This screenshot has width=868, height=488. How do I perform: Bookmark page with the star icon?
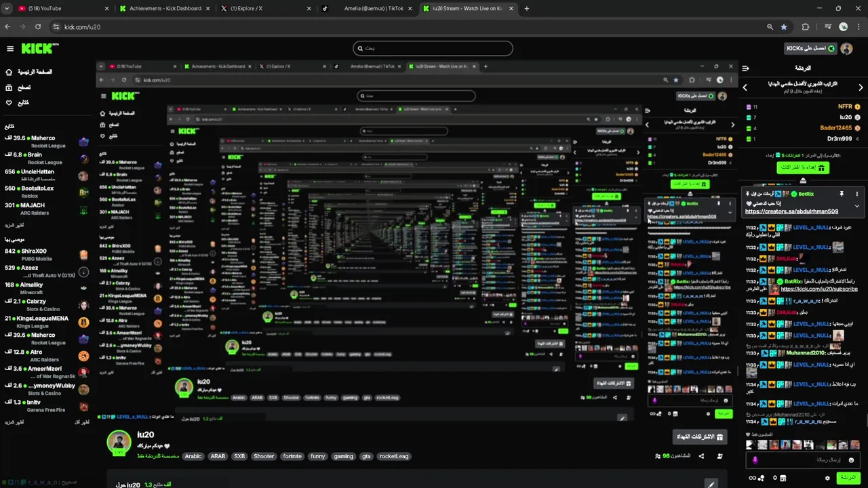[784, 27]
